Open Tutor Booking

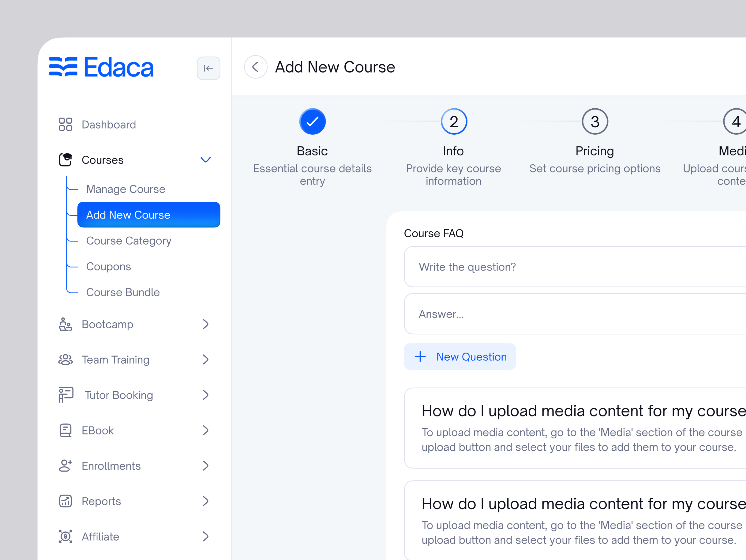pyautogui.click(x=119, y=395)
